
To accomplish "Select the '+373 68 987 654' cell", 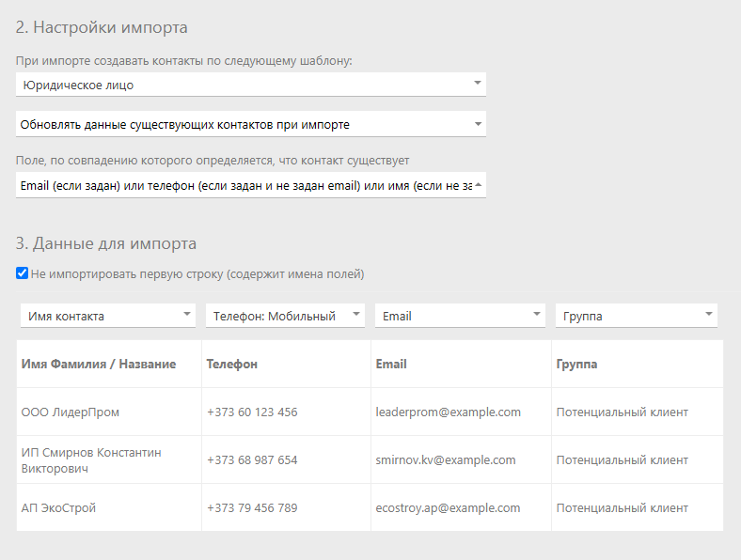I will click(287, 459).
